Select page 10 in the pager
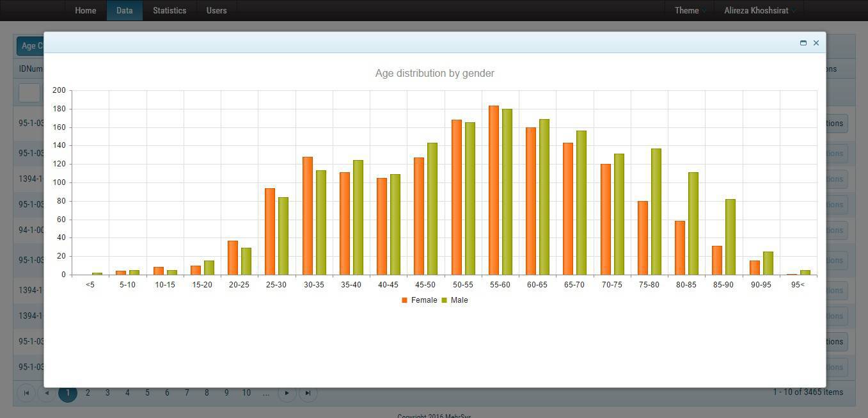This screenshot has height=418, width=868. (246, 393)
